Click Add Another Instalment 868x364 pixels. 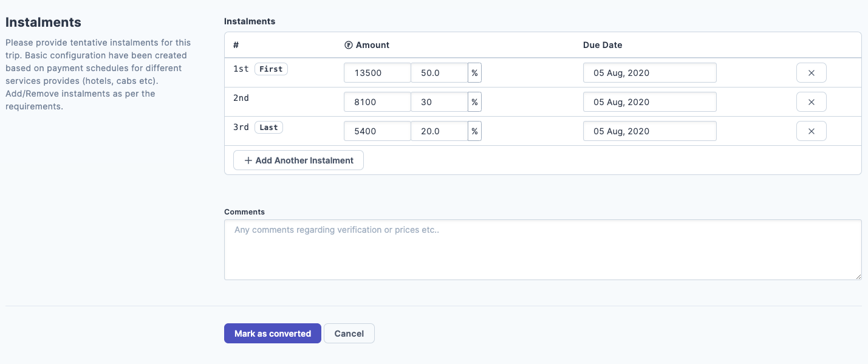298,160
